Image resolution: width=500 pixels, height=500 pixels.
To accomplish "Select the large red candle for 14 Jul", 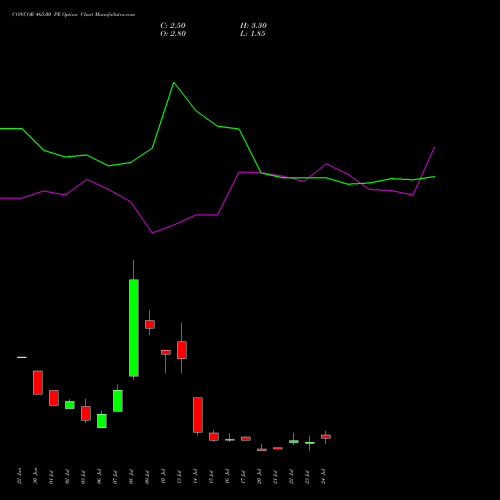I will [198, 415].
